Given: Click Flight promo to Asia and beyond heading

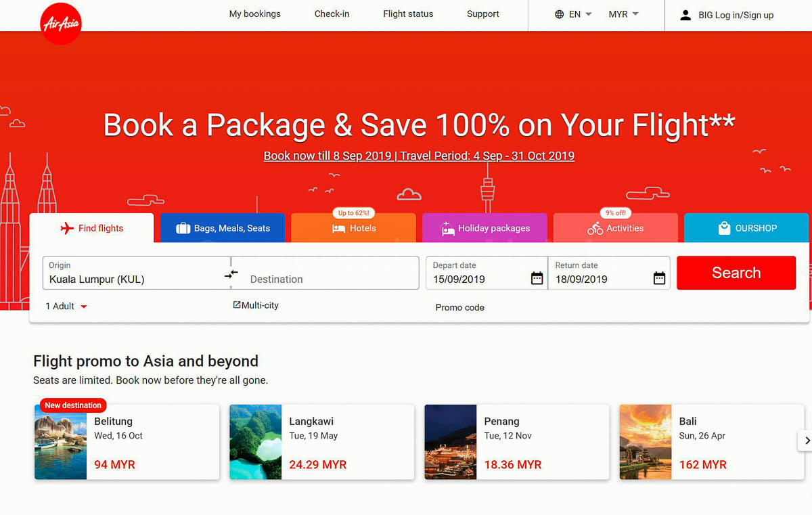Looking at the screenshot, I should (145, 361).
